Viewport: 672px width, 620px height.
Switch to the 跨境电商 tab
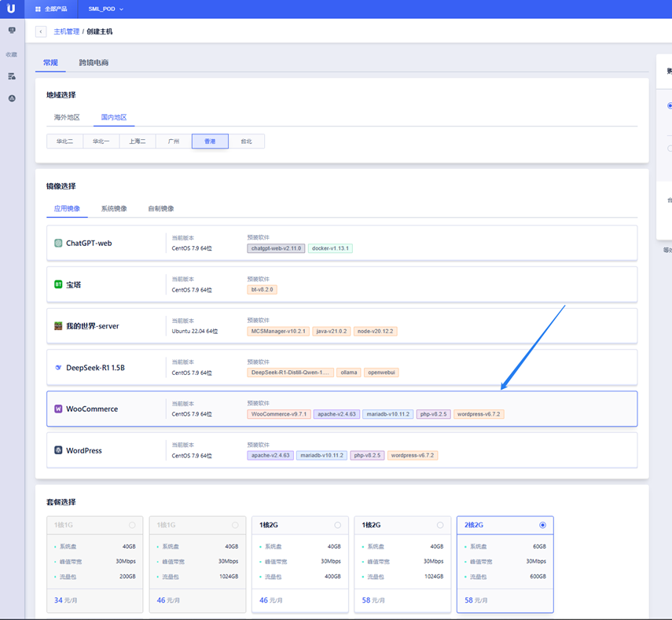(94, 63)
